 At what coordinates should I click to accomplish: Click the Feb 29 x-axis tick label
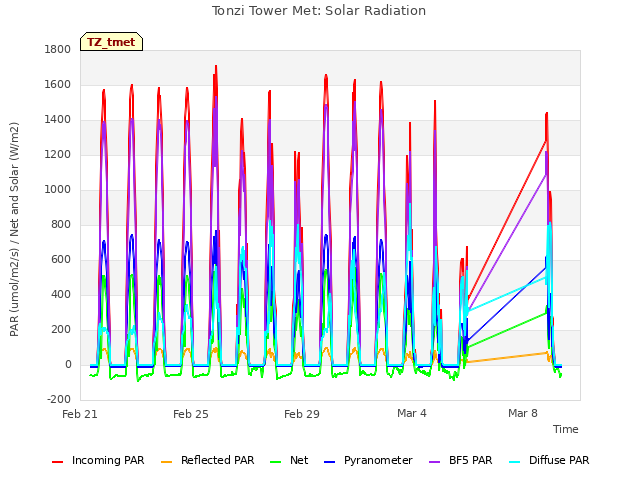[302, 414]
